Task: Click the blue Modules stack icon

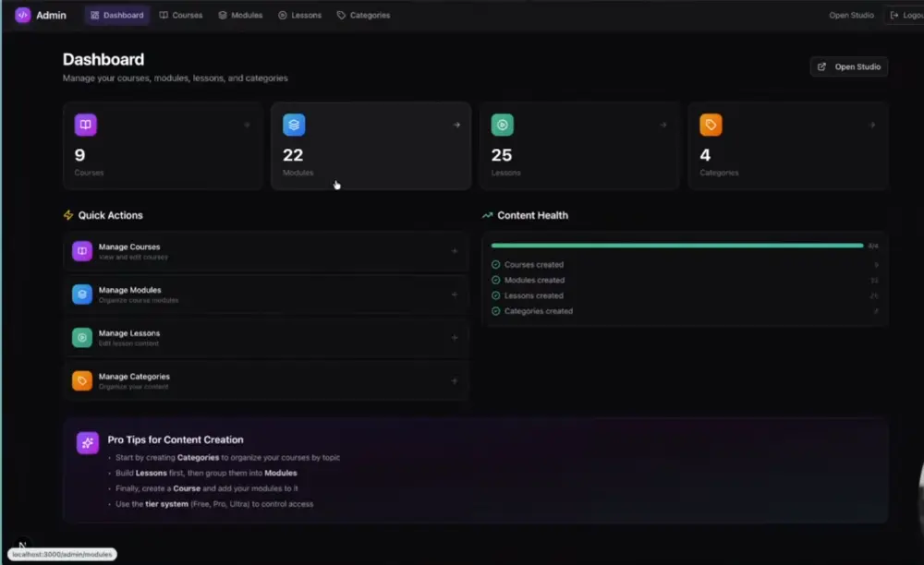Action: coord(292,124)
